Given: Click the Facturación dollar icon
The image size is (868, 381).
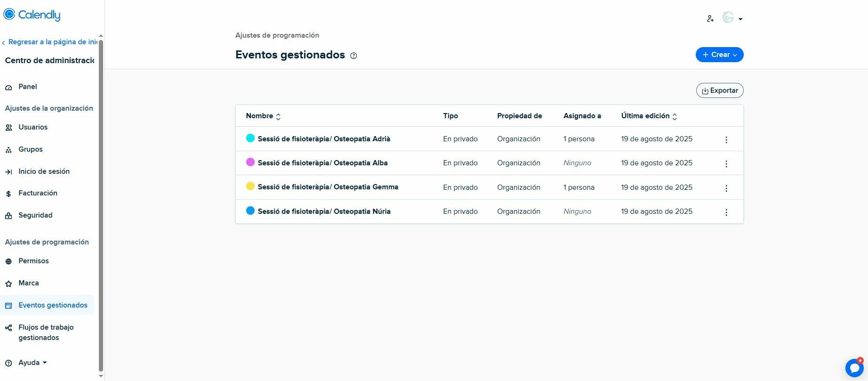Looking at the screenshot, I should coord(8,194).
